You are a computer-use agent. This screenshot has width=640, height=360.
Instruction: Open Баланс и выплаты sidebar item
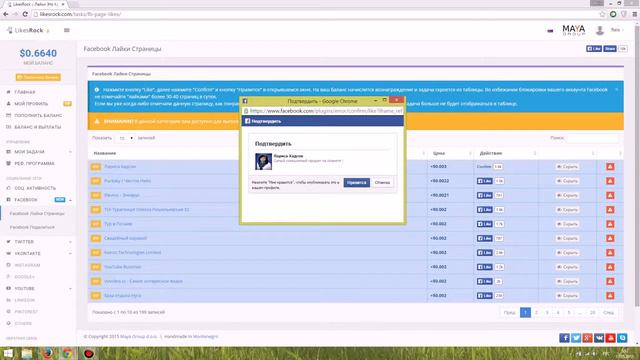point(38,127)
